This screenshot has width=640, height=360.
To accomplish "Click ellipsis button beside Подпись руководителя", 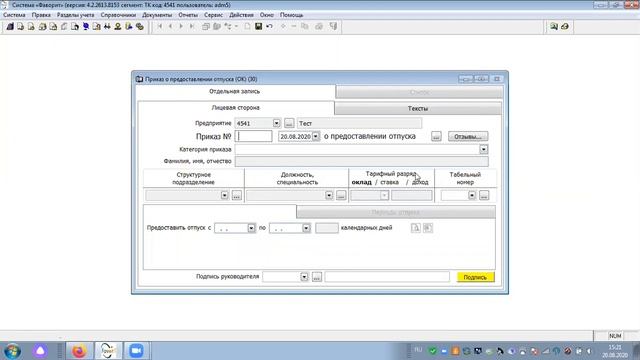I will 317,277.
